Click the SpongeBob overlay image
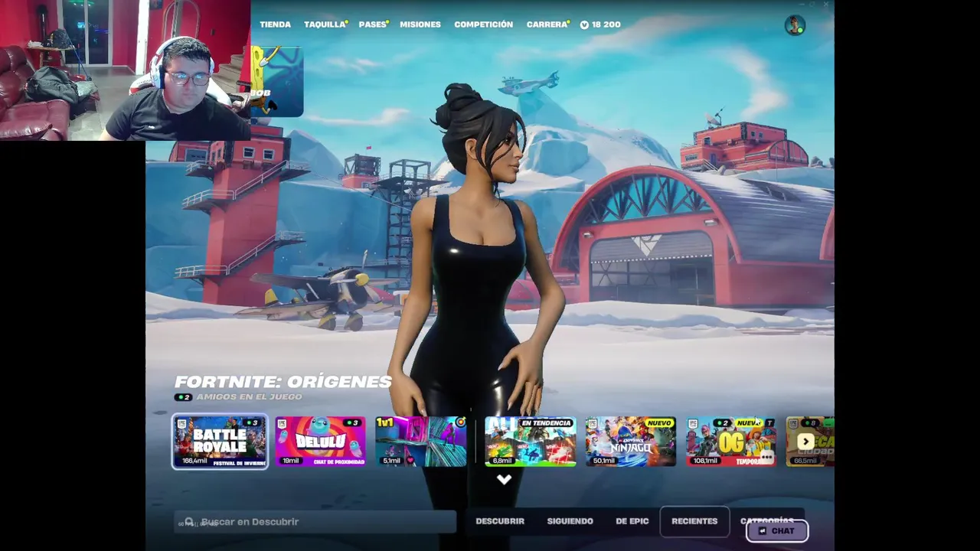 click(276, 81)
